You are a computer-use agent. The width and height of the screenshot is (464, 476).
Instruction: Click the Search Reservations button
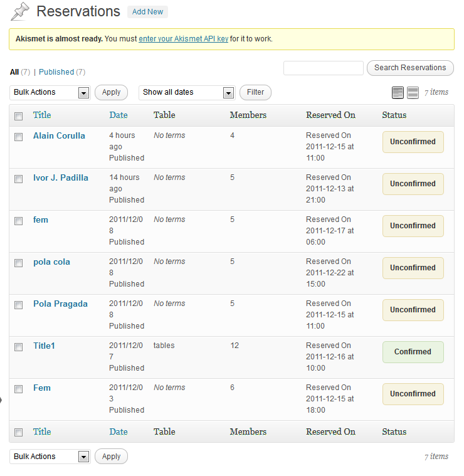click(x=410, y=68)
